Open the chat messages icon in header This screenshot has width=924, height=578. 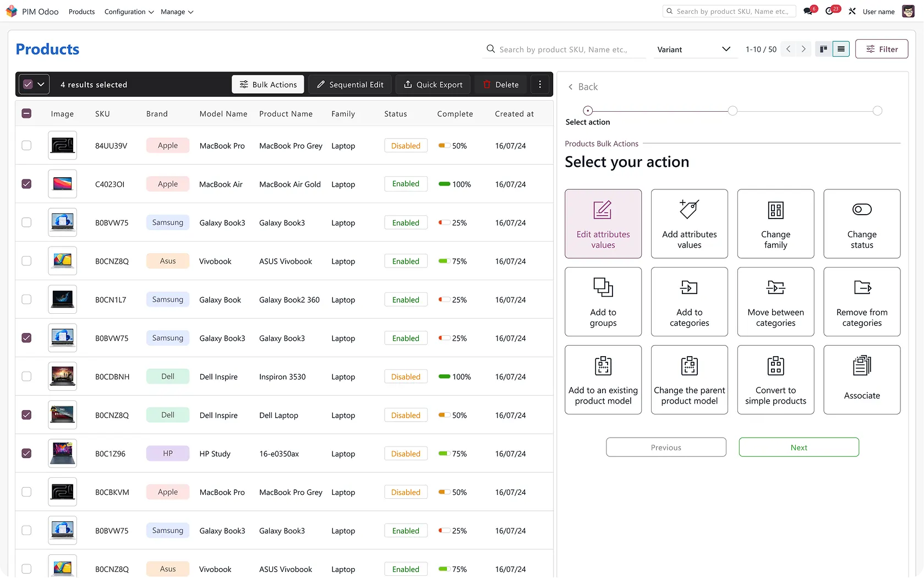click(x=808, y=12)
